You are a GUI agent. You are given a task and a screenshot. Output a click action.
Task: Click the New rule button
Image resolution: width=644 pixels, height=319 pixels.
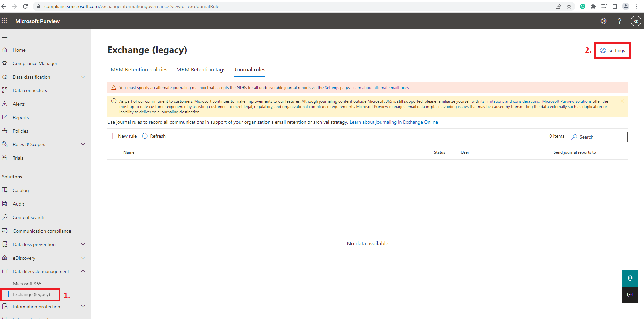click(x=123, y=136)
